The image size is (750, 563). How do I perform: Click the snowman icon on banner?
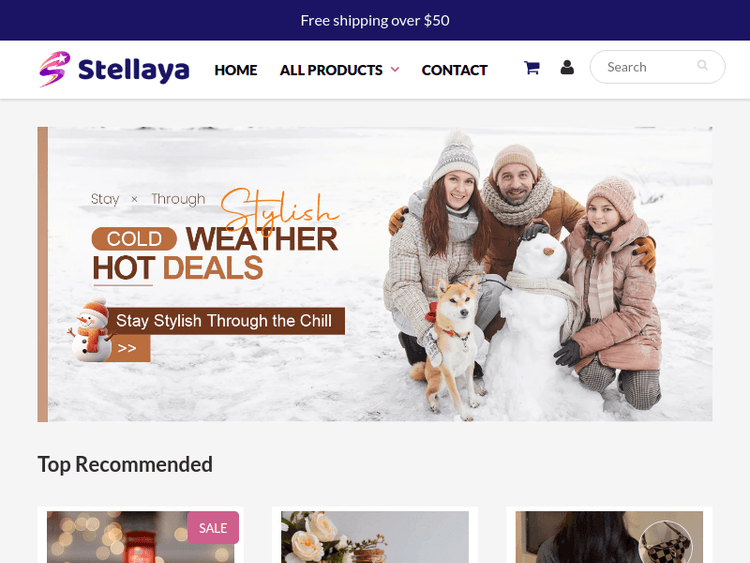(90, 329)
